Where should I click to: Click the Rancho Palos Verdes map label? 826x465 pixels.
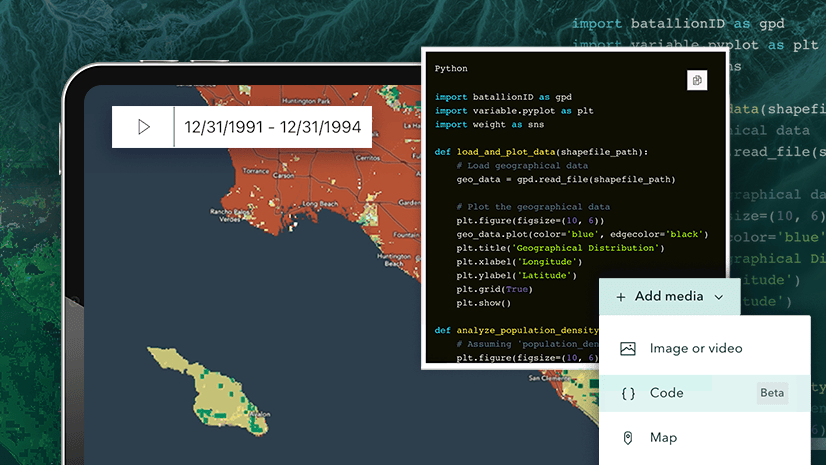point(230,215)
